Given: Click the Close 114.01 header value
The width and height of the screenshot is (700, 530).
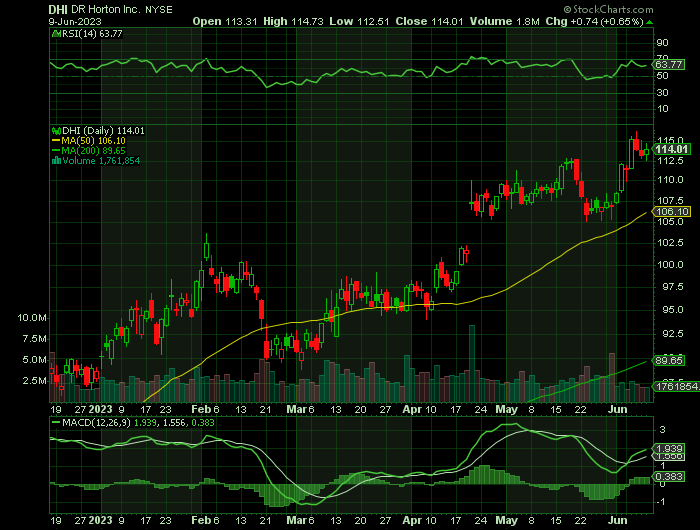Looking at the screenshot, I should (x=429, y=21).
